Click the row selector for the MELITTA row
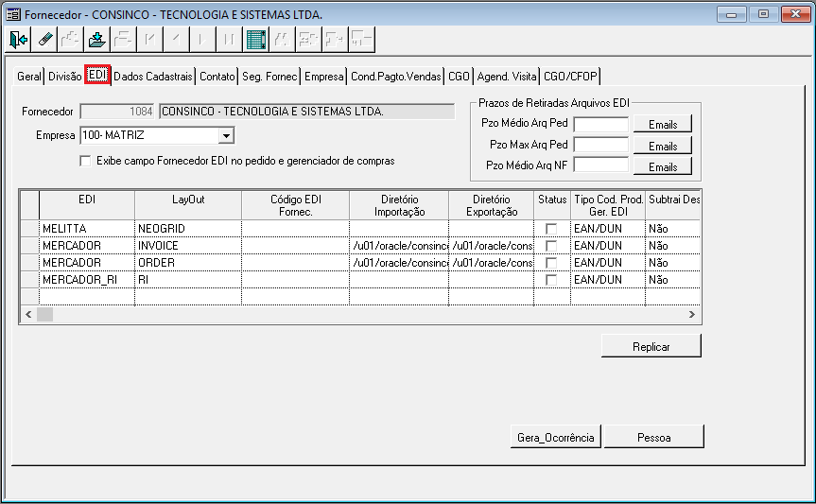Screen dimensions: 816x504 [30, 229]
